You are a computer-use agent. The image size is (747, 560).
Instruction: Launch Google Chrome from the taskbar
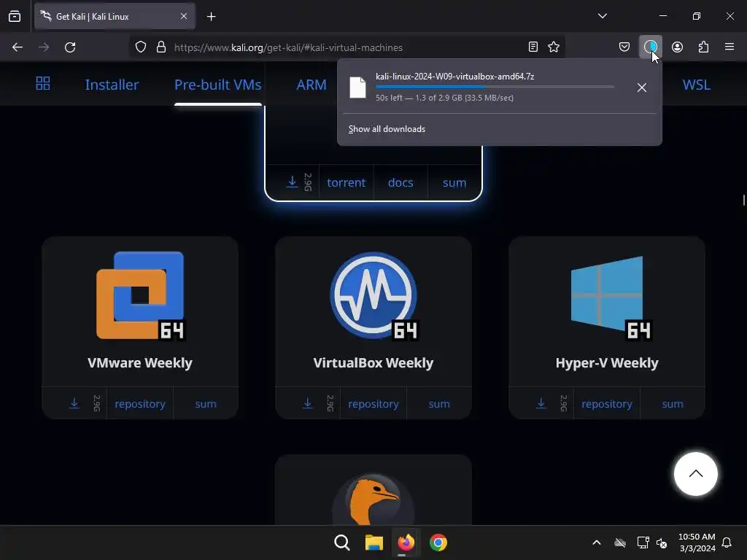[x=438, y=542]
